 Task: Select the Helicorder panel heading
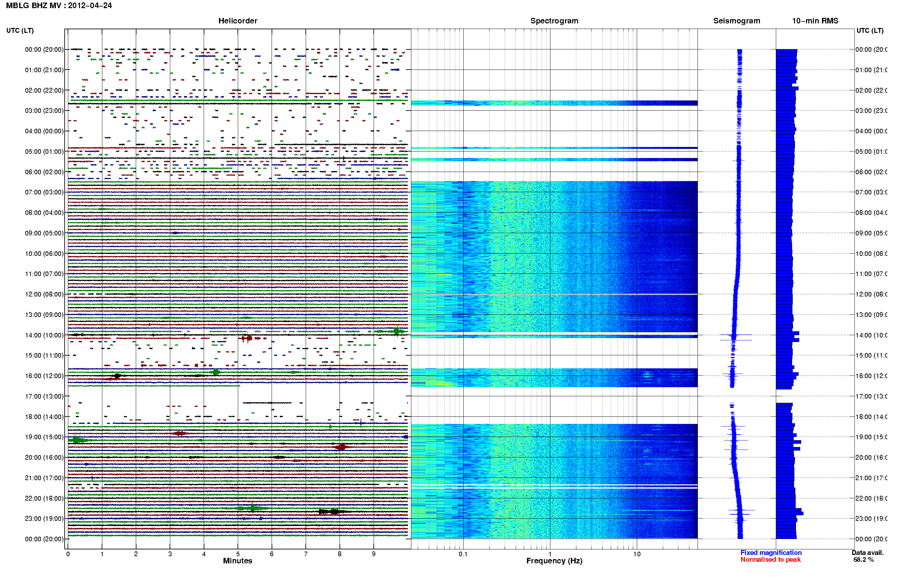237,21
